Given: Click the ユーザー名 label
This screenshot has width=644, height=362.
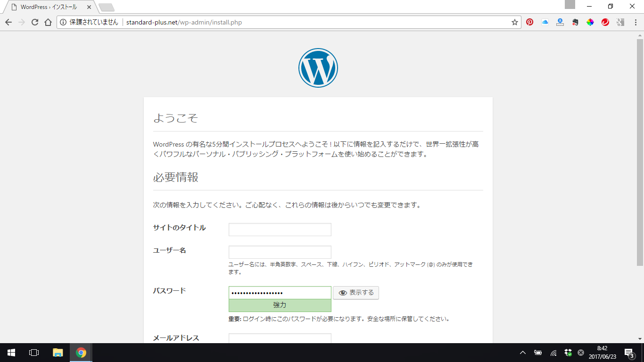Looking at the screenshot, I should pyautogui.click(x=170, y=250).
